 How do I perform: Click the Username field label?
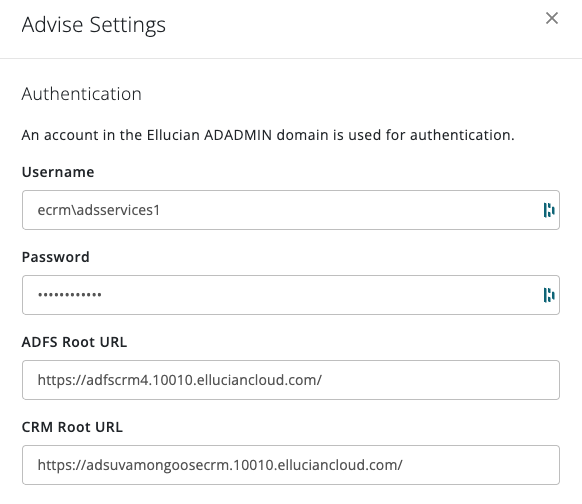[x=58, y=172]
